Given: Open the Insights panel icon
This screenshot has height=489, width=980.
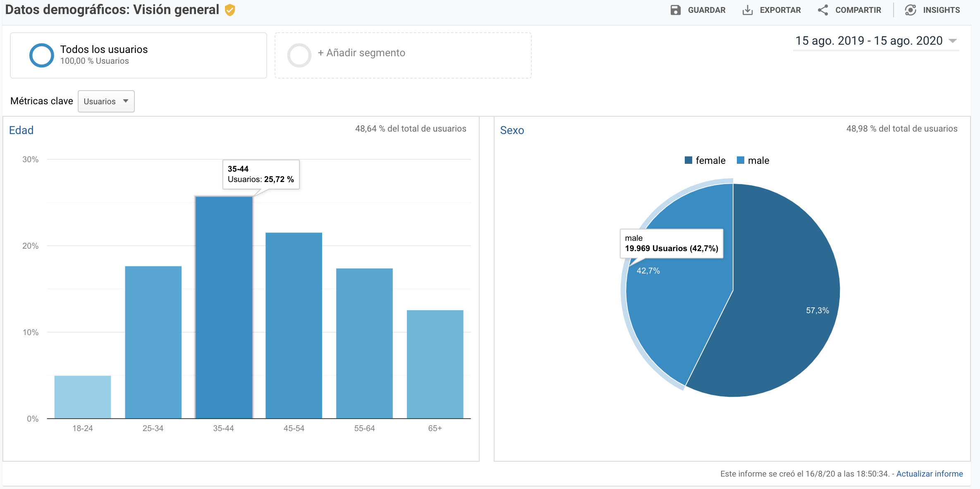Looking at the screenshot, I should pyautogui.click(x=911, y=10).
